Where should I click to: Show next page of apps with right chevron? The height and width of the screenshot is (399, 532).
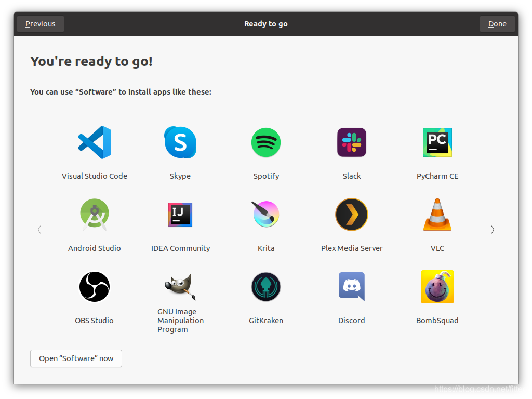point(493,230)
